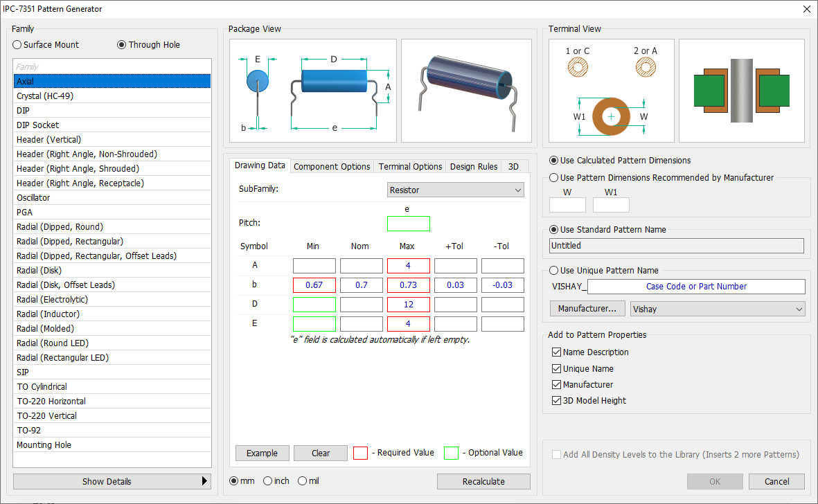Click the terminal cross-section preview image
This screenshot has width=818, height=504.
point(742,91)
